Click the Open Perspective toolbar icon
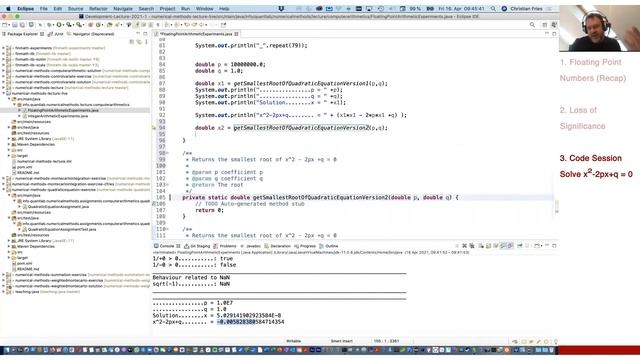640x360 pixels. tap(544, 25)
